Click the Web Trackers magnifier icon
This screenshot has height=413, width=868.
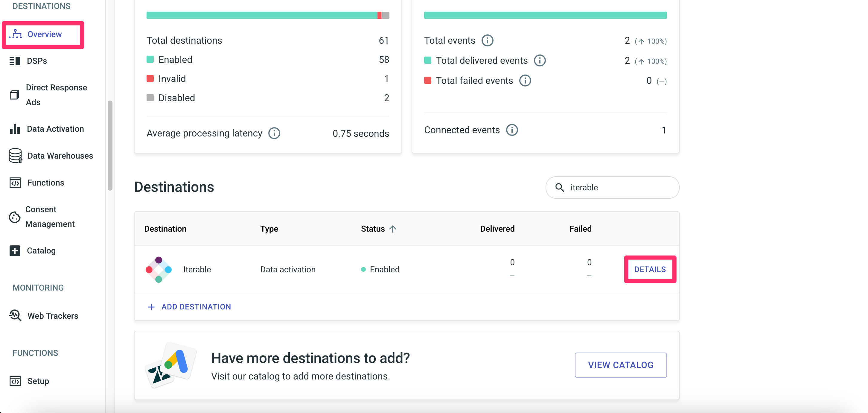pos(15,315)
